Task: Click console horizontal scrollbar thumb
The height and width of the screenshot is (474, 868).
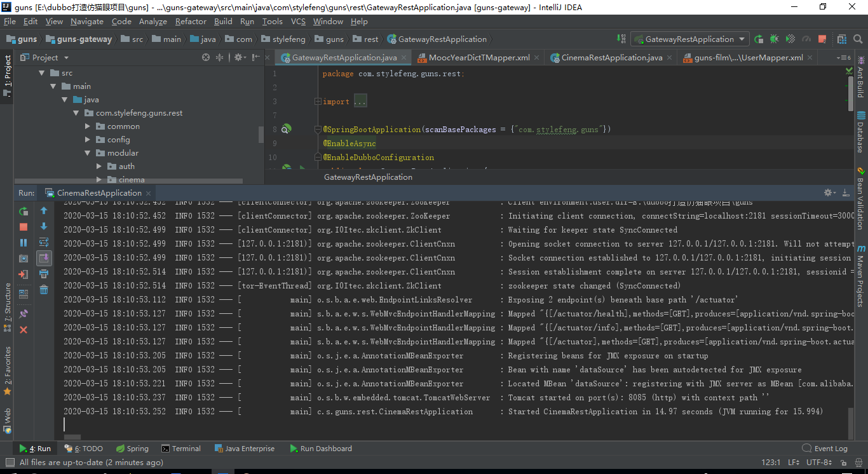Action: [72, 437]
